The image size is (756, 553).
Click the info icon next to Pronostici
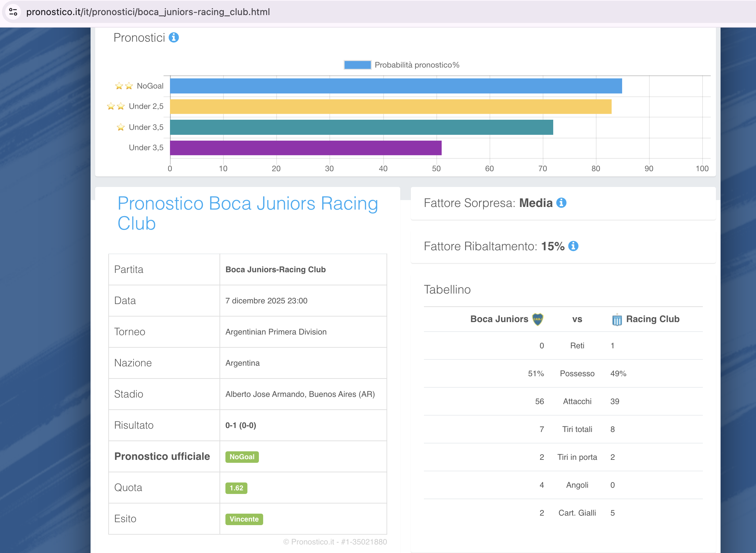pyautogui.click(x=174, y=37)
